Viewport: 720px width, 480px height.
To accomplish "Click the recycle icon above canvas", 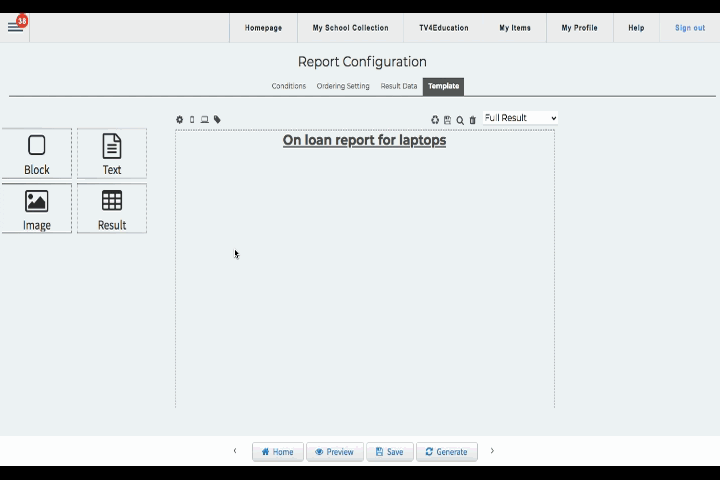I will (435, 120).
